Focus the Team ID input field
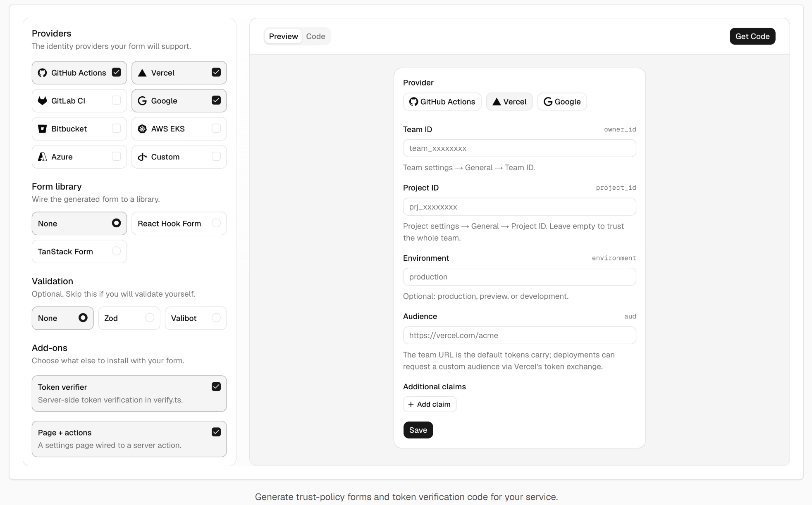This screenshot has height=505, width=812. click(519, 148)
